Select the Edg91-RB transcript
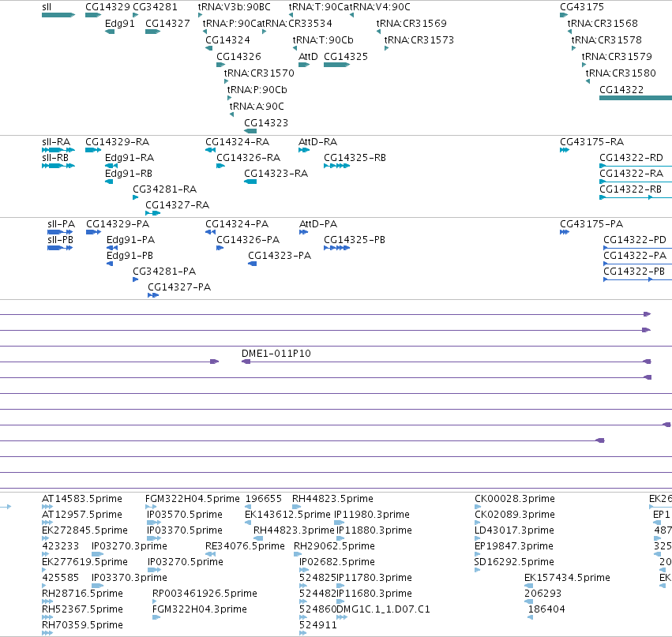 109,182
